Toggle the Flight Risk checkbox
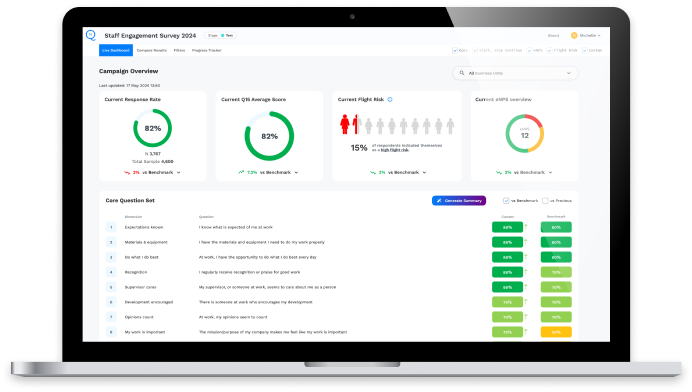Screen dimensions: 692x392 (x=549, y=50)
